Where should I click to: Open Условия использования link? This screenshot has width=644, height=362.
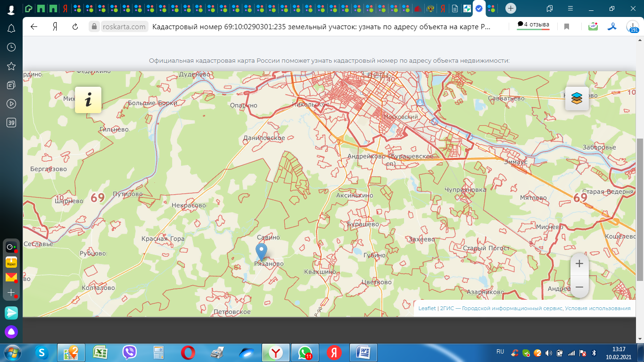(x=598, y=308)
